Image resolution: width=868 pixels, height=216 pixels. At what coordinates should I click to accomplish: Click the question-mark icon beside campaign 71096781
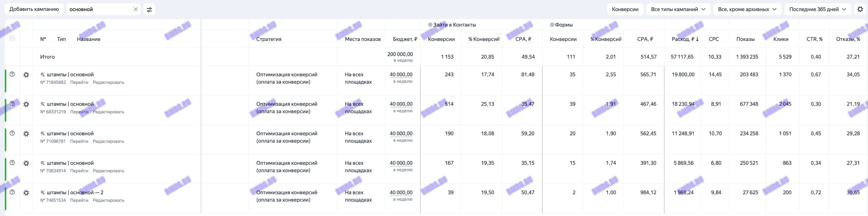[x=13, y=134]
